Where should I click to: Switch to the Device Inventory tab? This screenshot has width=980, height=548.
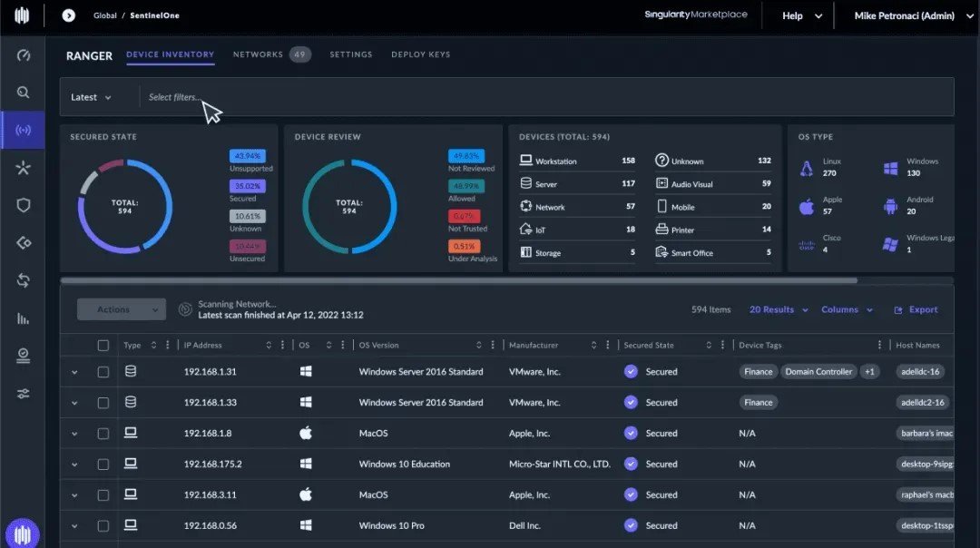pyautogui.click(x=170, y=54)
